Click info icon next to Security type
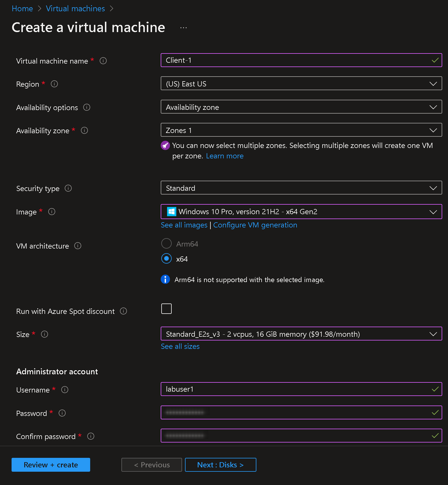 [x=68, y=188]
